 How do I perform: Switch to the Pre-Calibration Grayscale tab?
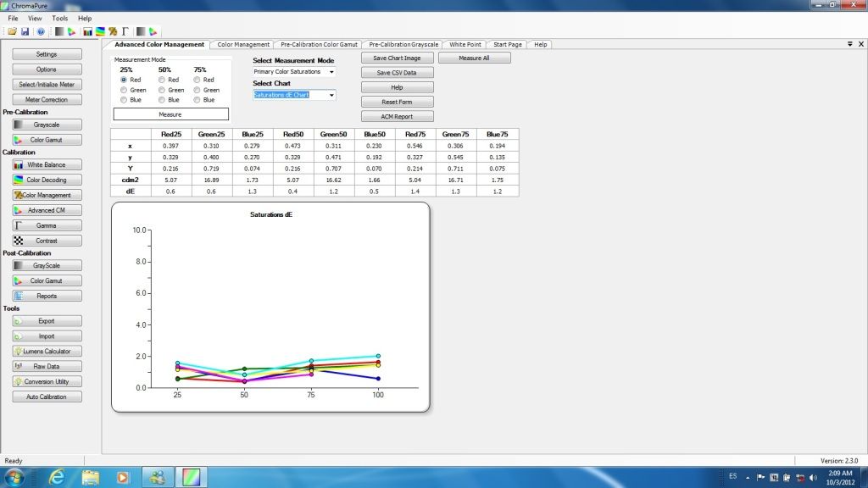pyautogui.click(x=403, y=44)
